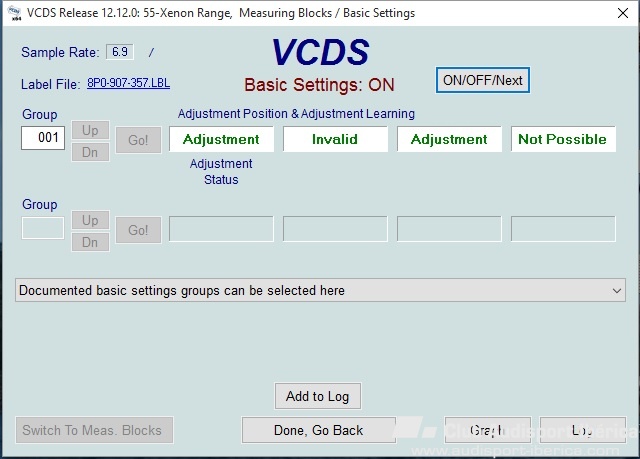
Task: Click the Dn button for first Group
Action: (x=90, y=152)
